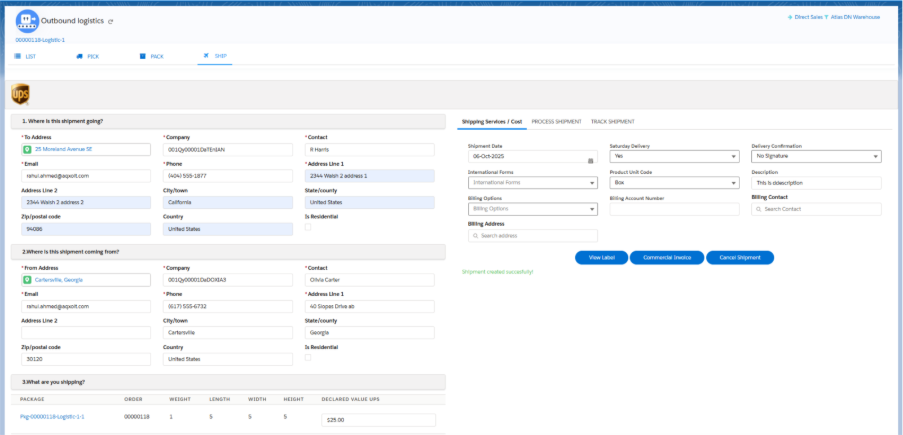Click the From Address location pin icon
This screenshot has width=903, height=435.
click(x=28, y=280)
